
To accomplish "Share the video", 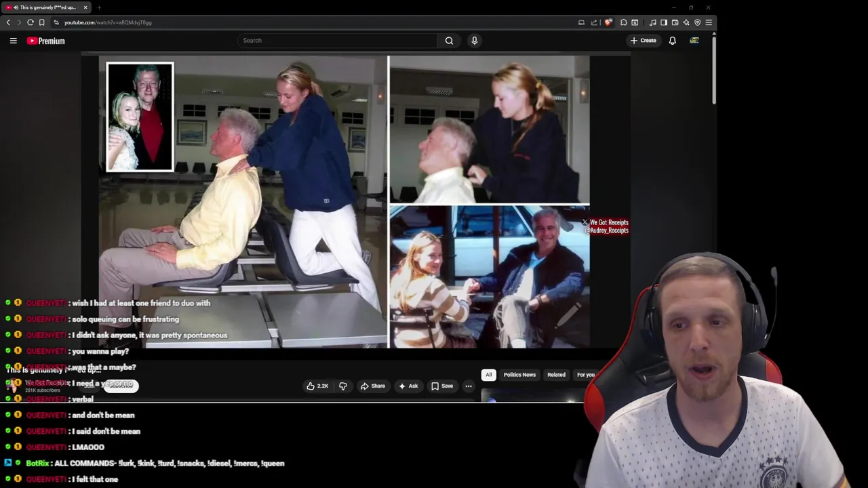I will click(373, 386).
